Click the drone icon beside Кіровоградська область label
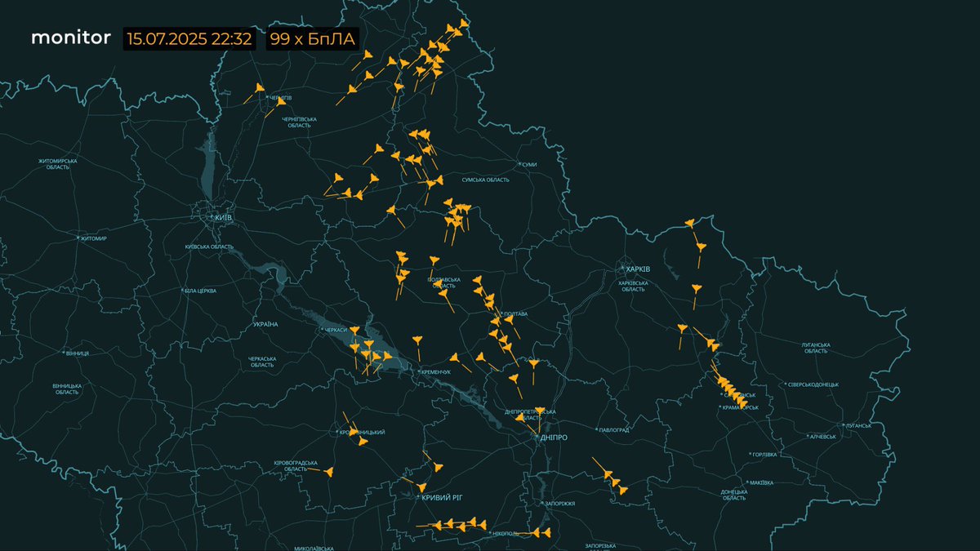Image resolution: width=980 pixels, height=551 pixels. click(329, 472)
